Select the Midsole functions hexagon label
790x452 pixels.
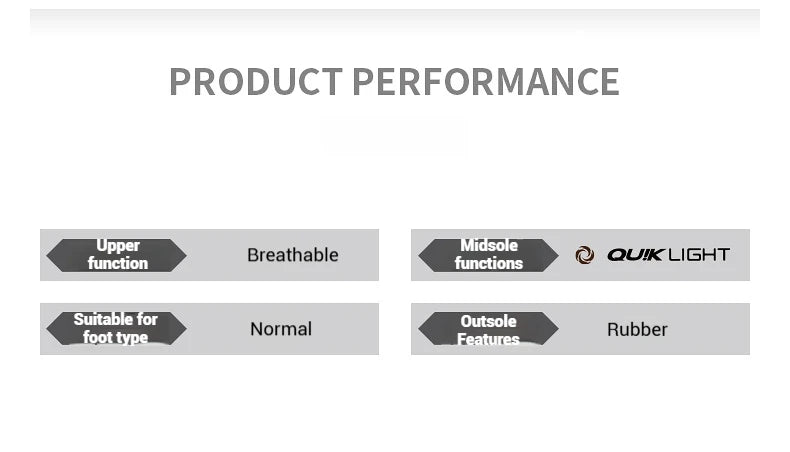(488, 255)
